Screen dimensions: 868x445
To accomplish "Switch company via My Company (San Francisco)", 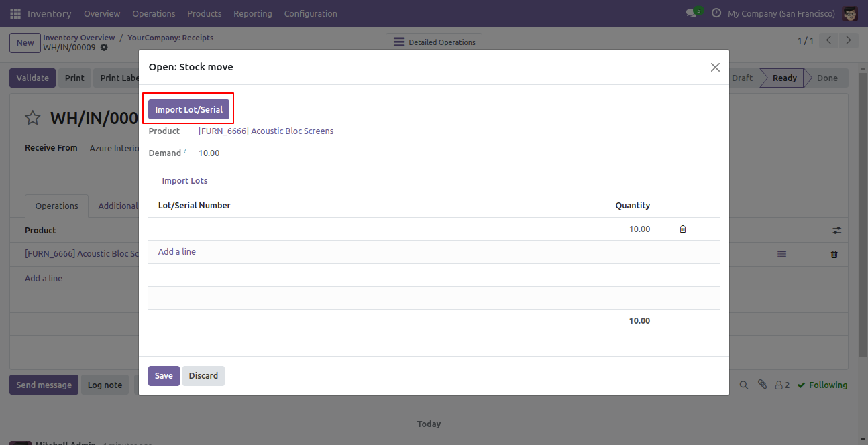I will [x=781, y=13].
